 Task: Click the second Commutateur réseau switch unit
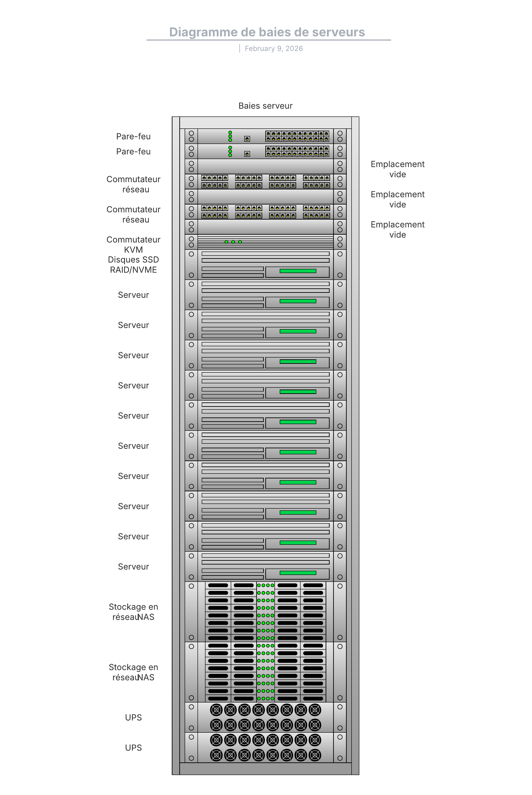(265, 212)
